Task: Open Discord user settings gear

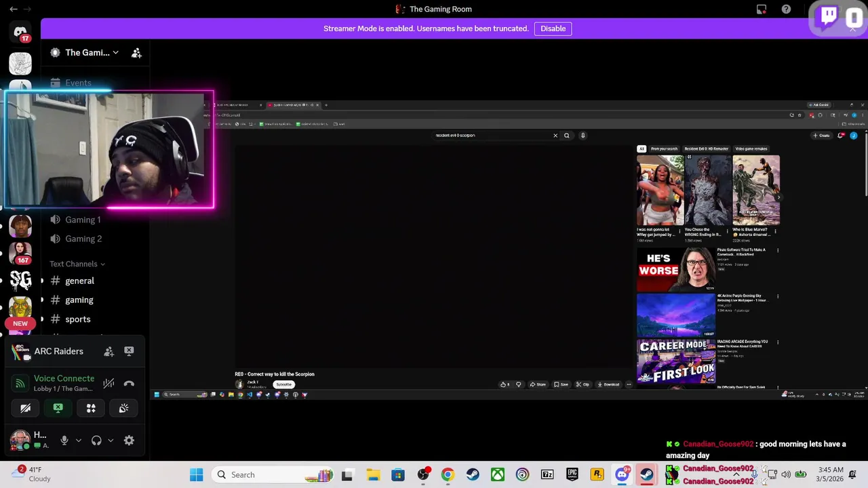Action: click(x=129, y=441)
